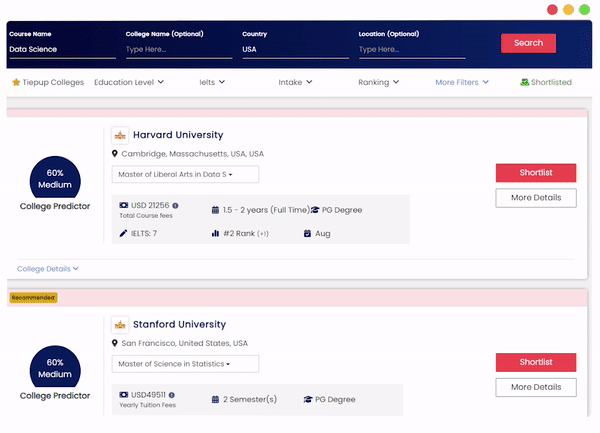Click the IELTS pencil icon
600x433 pixels.
click(123, 233)
